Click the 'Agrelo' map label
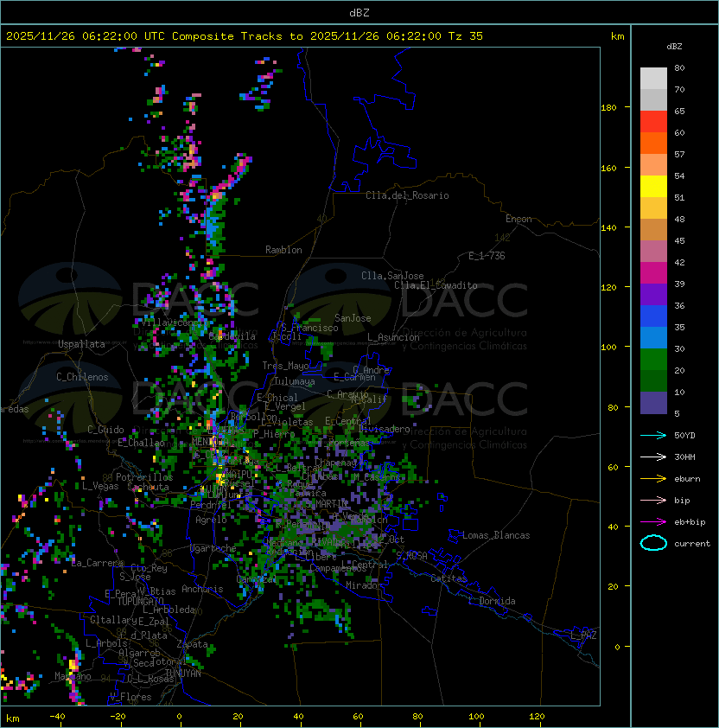The width and height of the screenshot is (719, 728). click(x=211, y=520)
